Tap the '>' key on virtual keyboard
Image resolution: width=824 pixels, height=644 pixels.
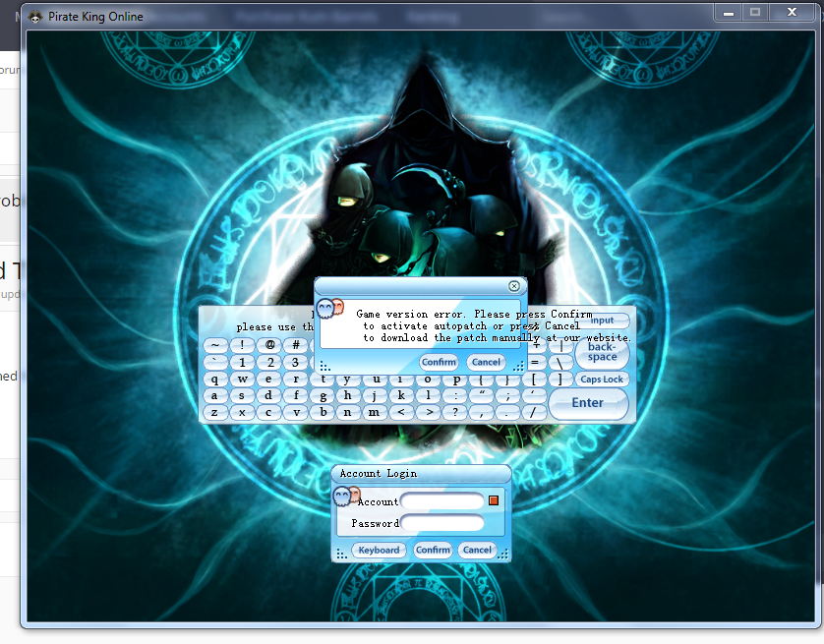click(429, 412)
